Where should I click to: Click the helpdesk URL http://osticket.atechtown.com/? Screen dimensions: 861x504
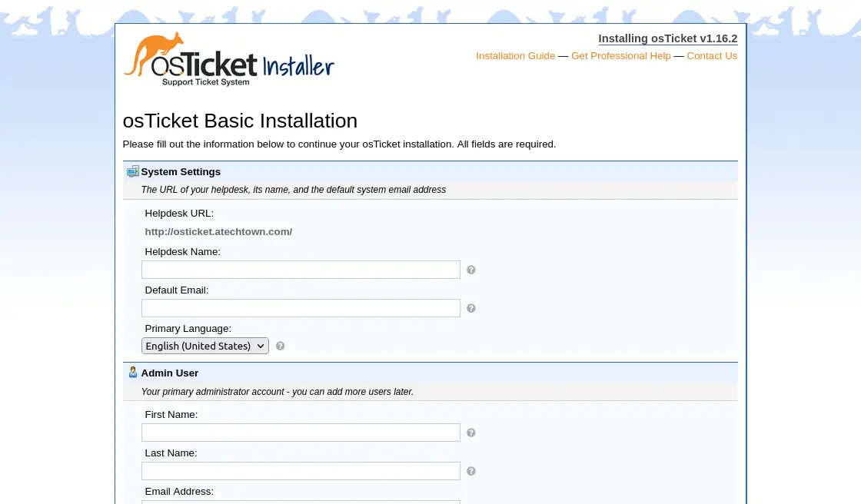[218, 232]
